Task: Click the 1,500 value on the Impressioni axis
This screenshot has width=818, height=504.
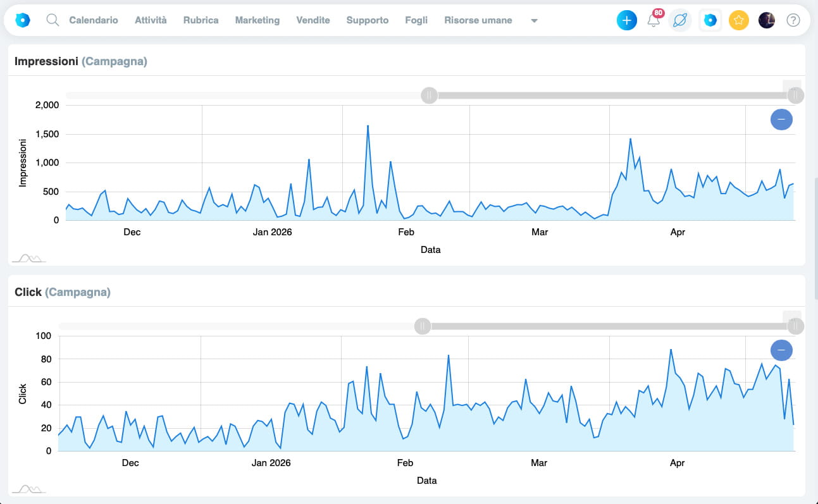Action: click(x=47, y=134)
